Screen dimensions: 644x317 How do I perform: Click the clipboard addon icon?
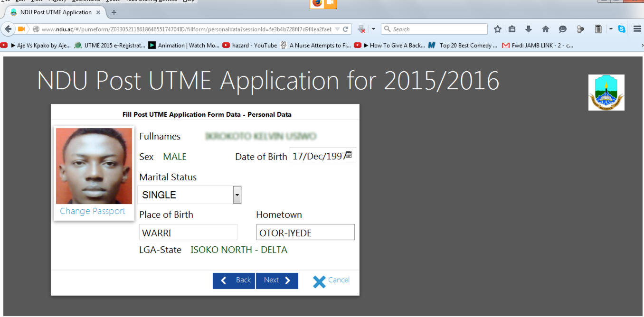pos(598,29)
